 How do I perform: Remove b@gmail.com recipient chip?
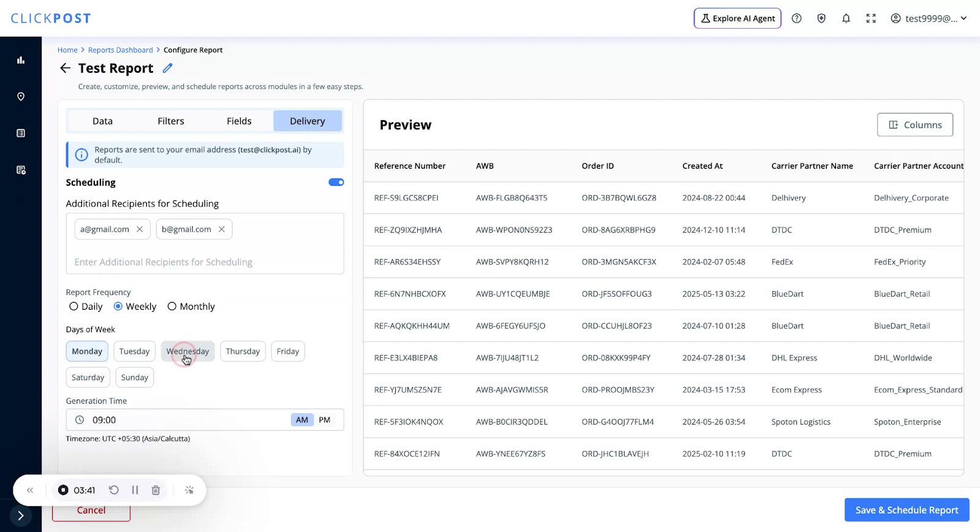(222, 229)
